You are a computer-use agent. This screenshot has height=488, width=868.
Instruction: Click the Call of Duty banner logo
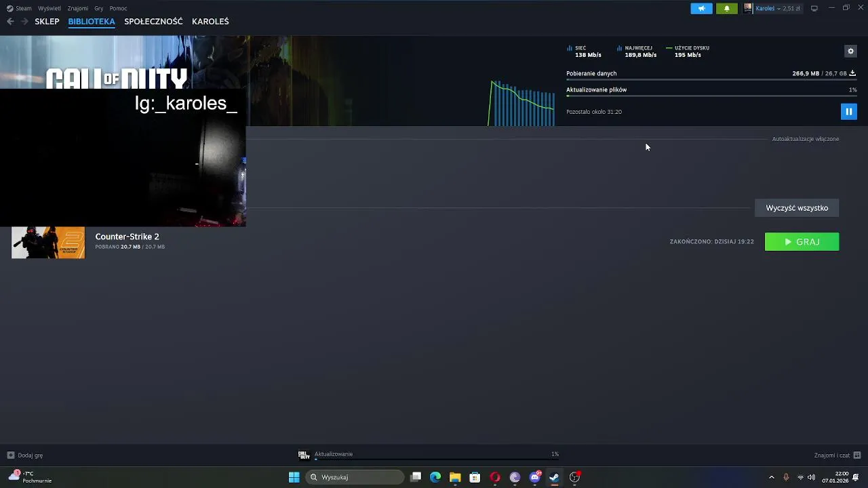pyautogui.click(x=117, y=79)
